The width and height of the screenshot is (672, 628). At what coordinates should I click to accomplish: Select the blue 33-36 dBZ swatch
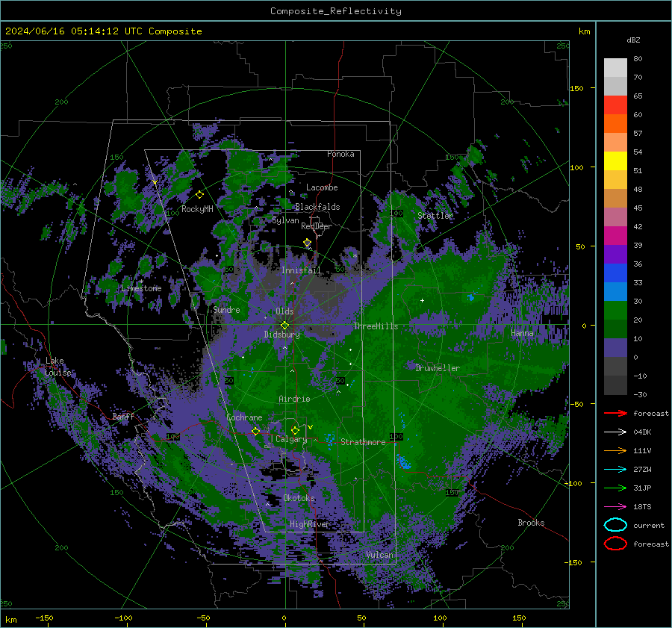pos(615,273)
